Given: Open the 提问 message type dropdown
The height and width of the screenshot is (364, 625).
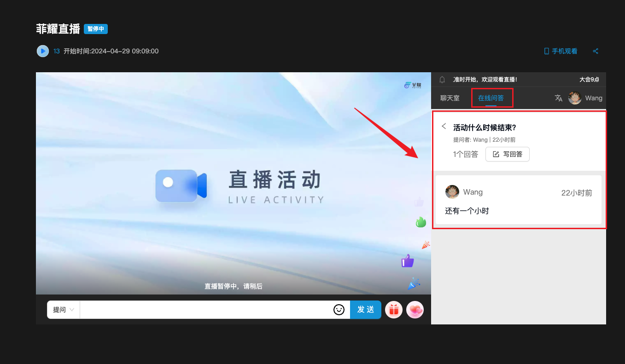Looking at the screenshot, I should click(x=64, y=310).
